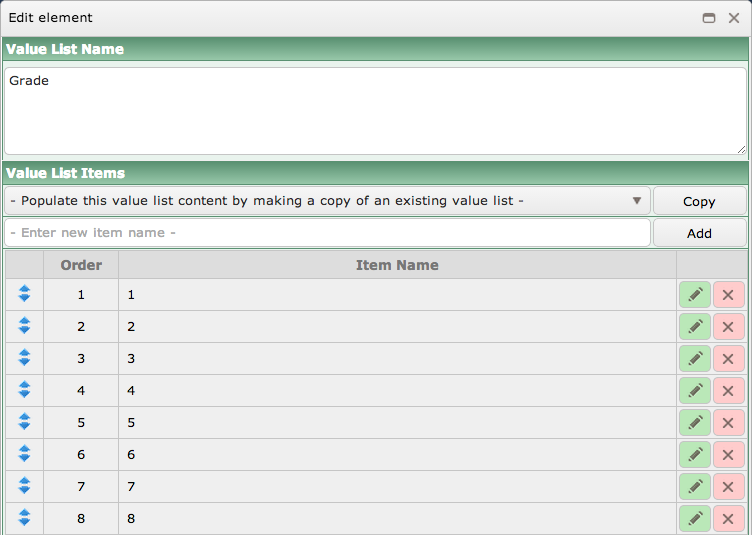Open the populate value list dropdown
The height and width of the screenshot is (535, 752).
(327, 201)
